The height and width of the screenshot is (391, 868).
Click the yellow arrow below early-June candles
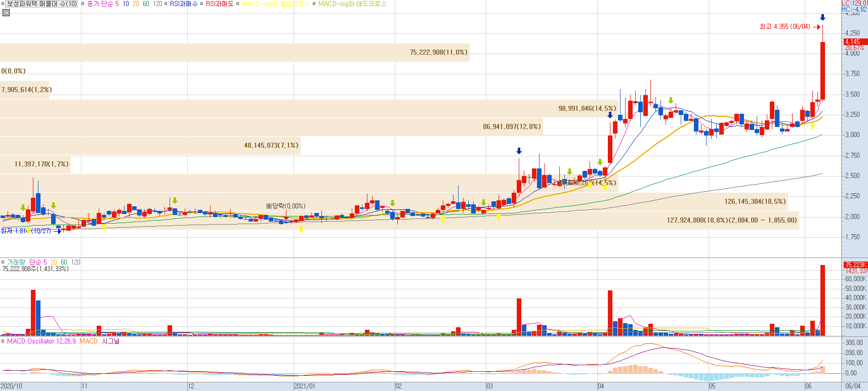[812, 126]
